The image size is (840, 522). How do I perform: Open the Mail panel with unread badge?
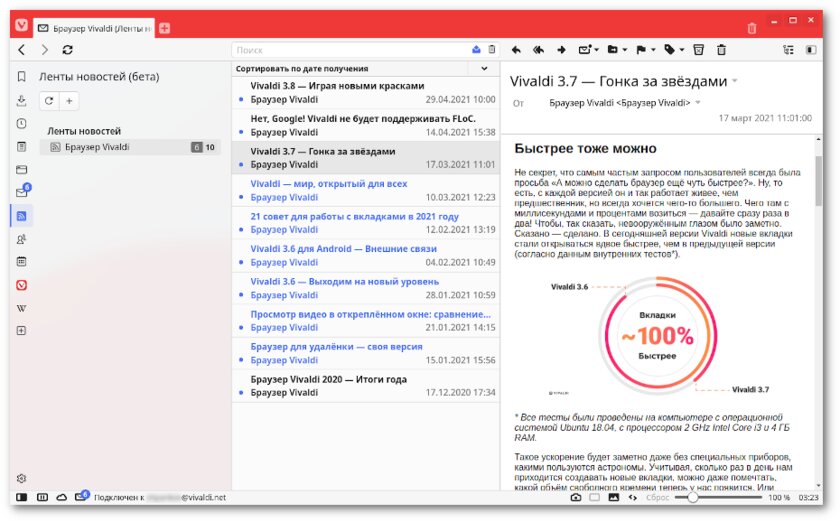tap(22, 191)
